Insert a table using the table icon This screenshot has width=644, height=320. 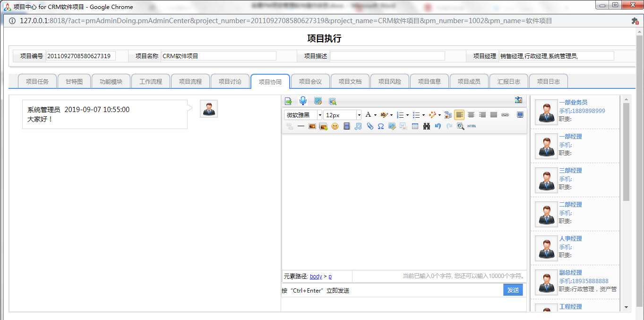tap(415, 126)
